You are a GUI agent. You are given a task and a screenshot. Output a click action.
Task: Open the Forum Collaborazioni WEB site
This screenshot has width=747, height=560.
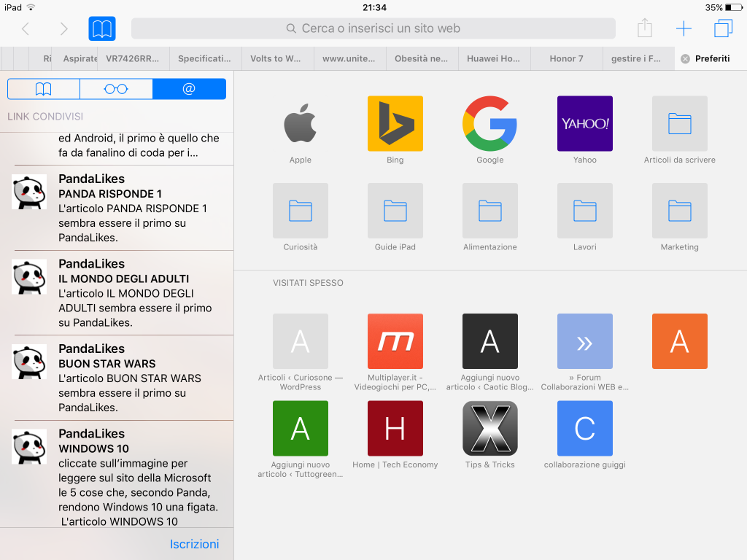(x=584, y=352)
